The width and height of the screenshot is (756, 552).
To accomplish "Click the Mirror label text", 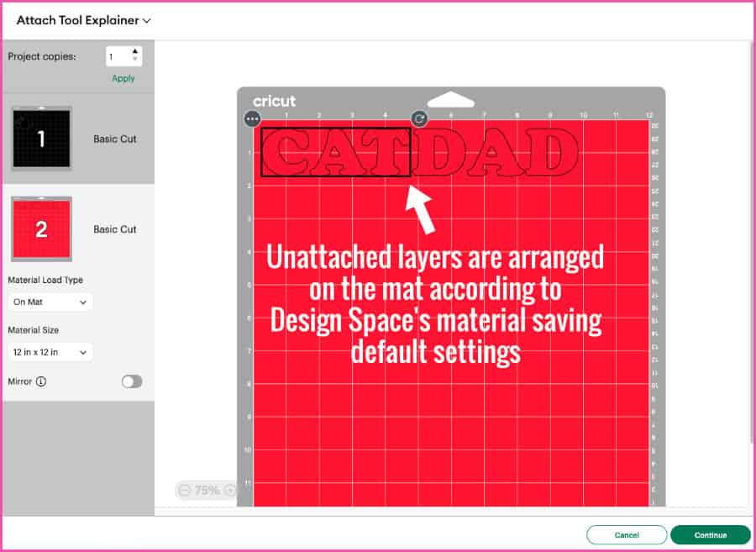I will pos(20,381).
